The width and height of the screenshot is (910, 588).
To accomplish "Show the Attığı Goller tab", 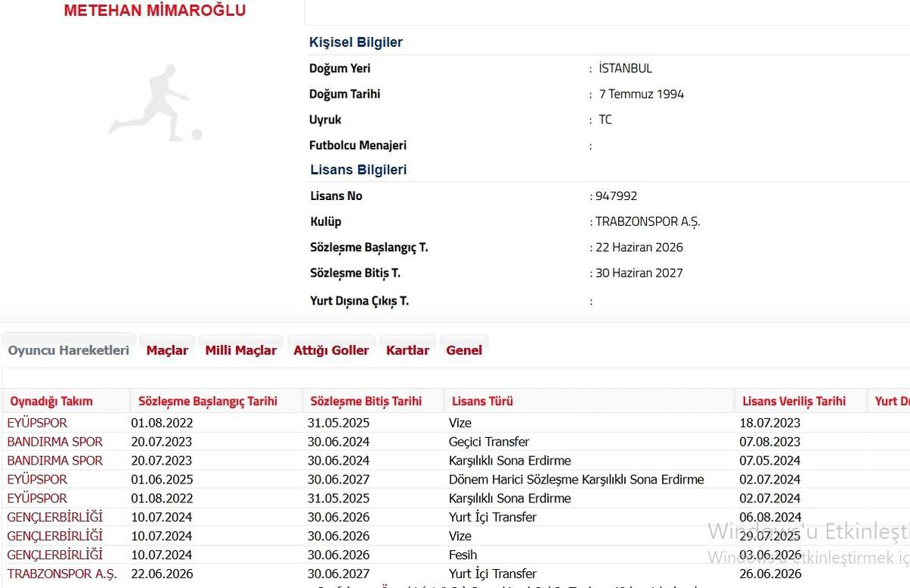I will coord(331,350).
